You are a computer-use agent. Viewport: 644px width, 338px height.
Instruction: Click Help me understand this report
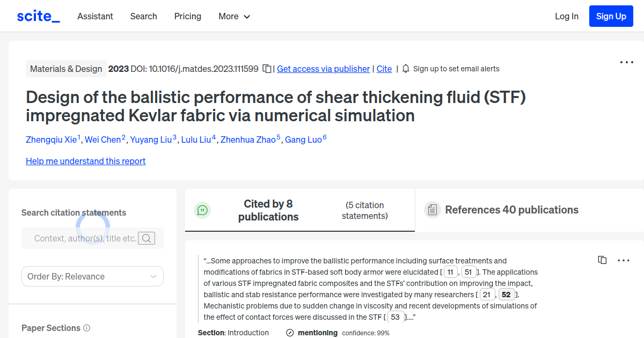pos(85,161)
